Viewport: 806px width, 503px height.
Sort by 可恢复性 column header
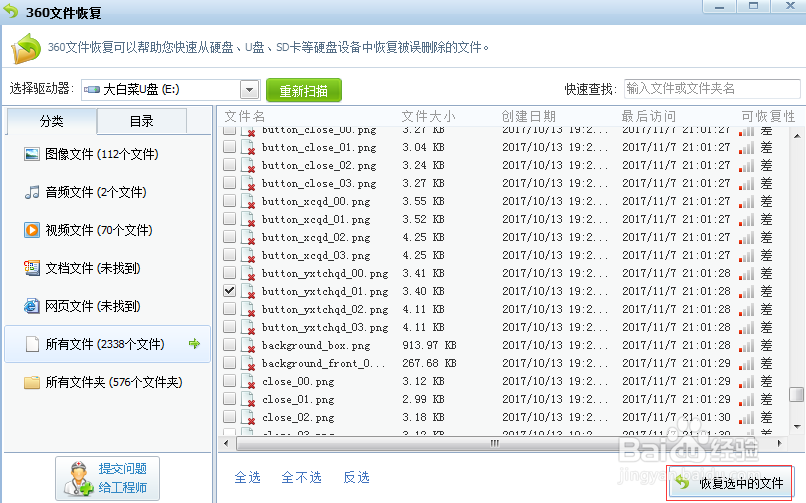point(768,116)
